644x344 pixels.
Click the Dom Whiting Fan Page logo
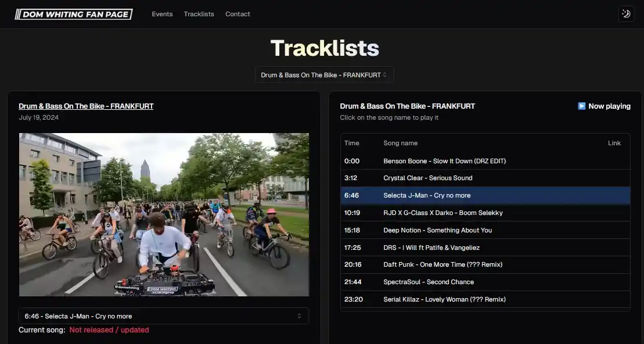[x=73, y=13]
